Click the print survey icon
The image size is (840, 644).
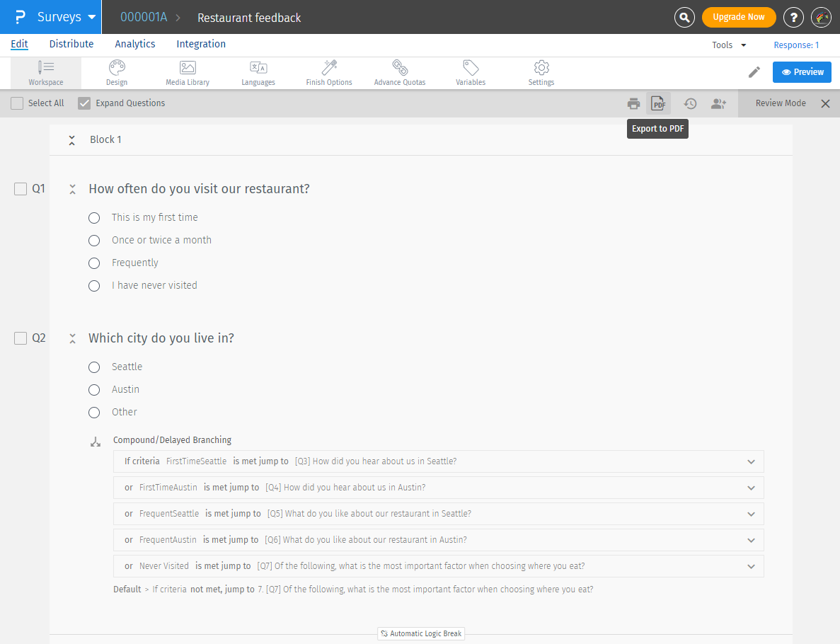(x=633, y=103)
